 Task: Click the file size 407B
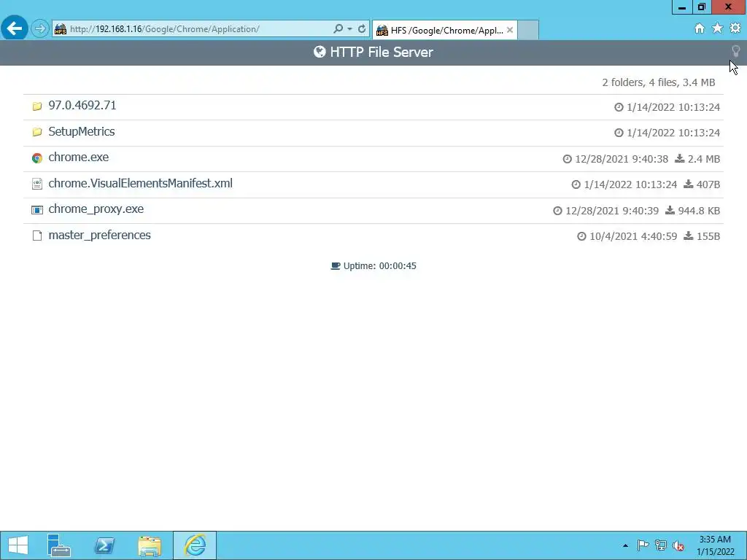click(x=708, y=184)
